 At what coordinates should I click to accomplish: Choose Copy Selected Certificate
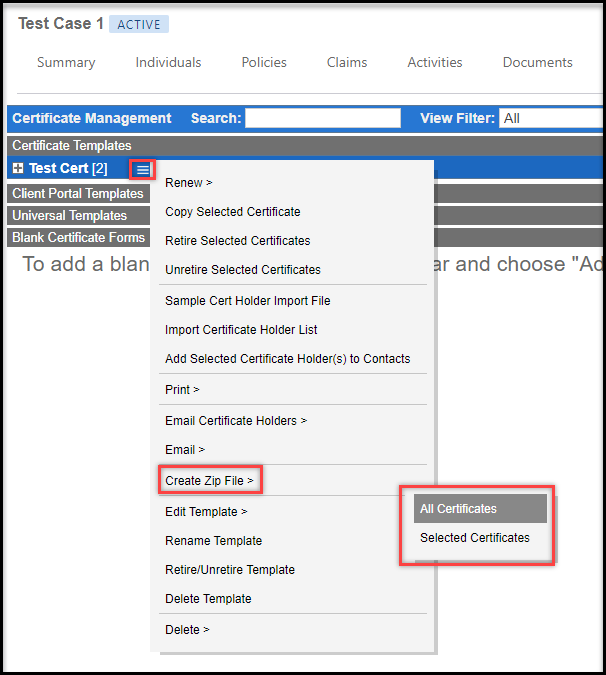(233, 212)
